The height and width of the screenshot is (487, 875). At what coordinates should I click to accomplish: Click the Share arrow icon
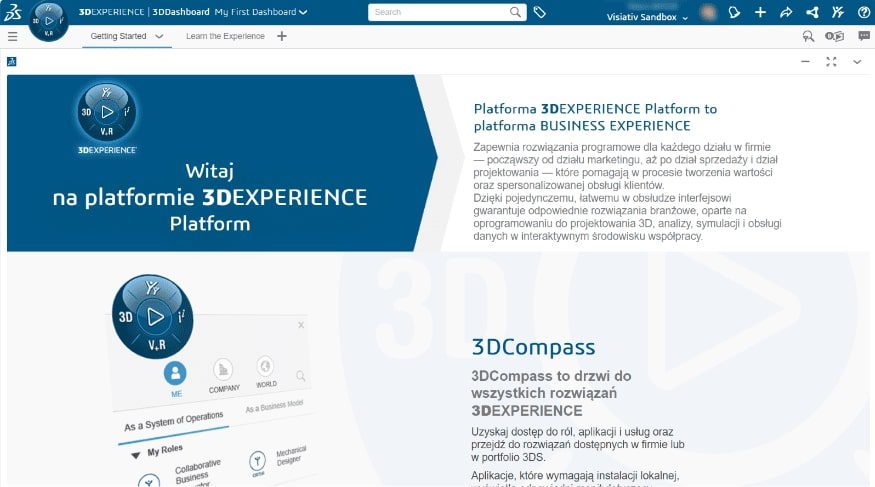tap(786, 12)
